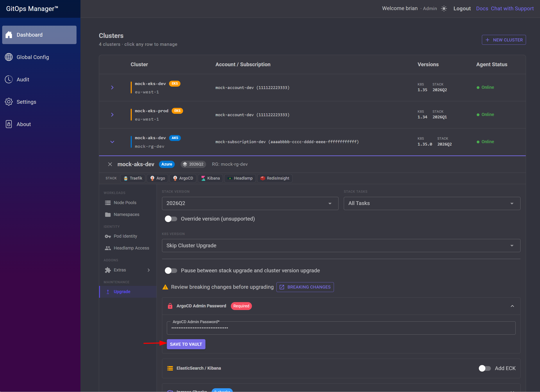Toggle the light/dark theme sun icon
The width and height of the screenshot is (540, 392).
click(x=444, y=9)
